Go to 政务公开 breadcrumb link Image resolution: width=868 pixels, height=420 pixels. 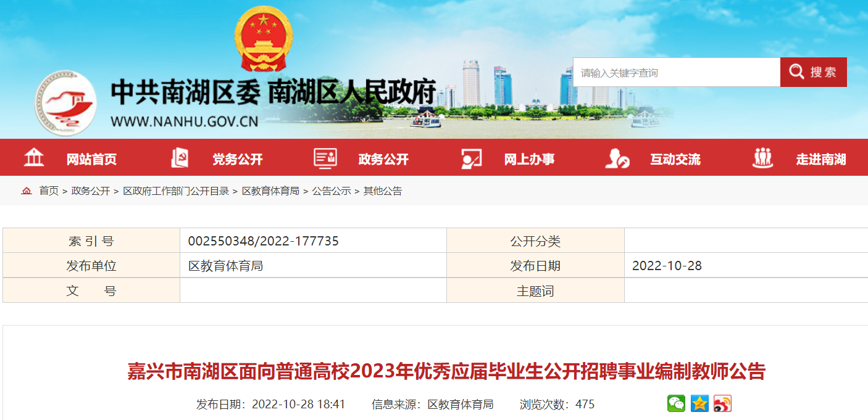click(91, 191)
